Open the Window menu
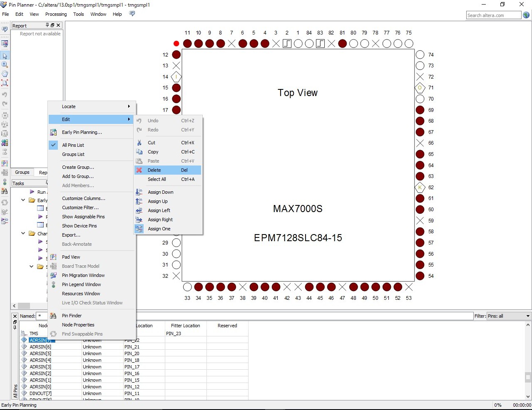 [98, 14]
